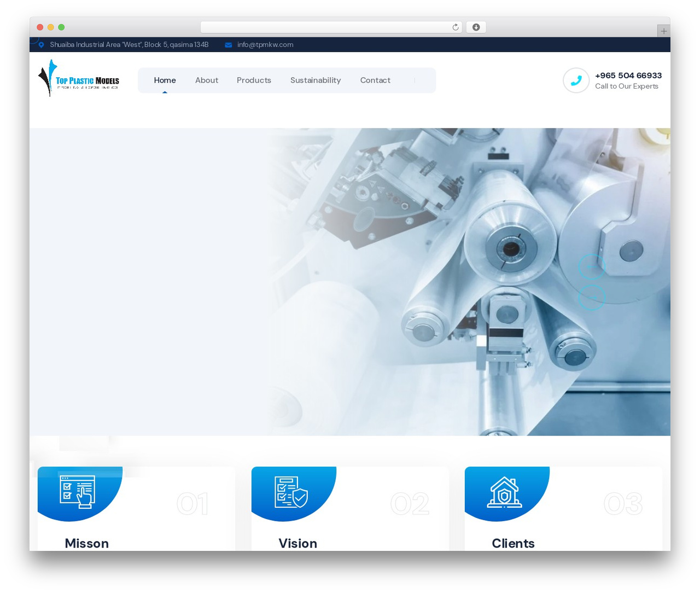Reload the page with refresh icon
The height and width of the screenshot is (593, 700).
coord(456,27)
